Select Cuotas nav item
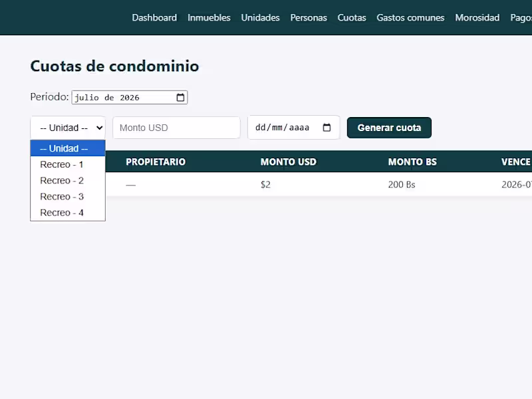The width and height of the screenshot is (532, 399). 352,18
